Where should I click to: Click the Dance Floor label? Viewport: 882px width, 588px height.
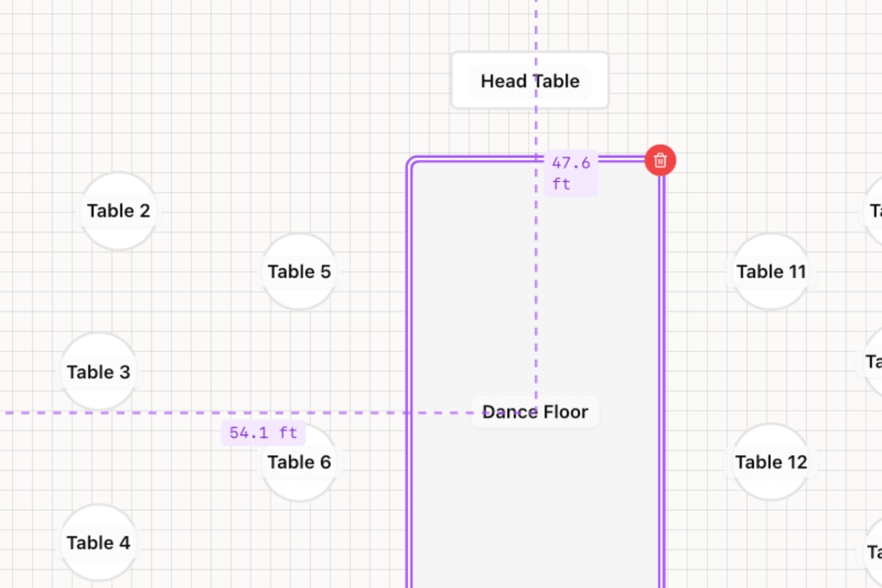point(535,412)
